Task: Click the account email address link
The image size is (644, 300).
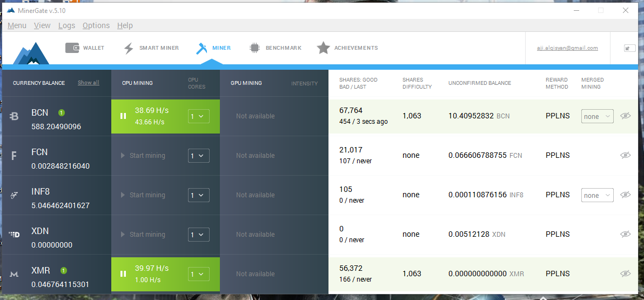Action: click(x=567, y=48)
